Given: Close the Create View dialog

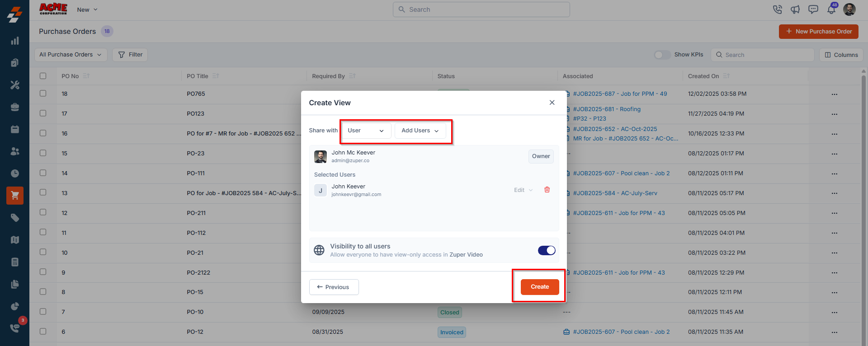Looking at the screenshot, I should tap(552, 103).
